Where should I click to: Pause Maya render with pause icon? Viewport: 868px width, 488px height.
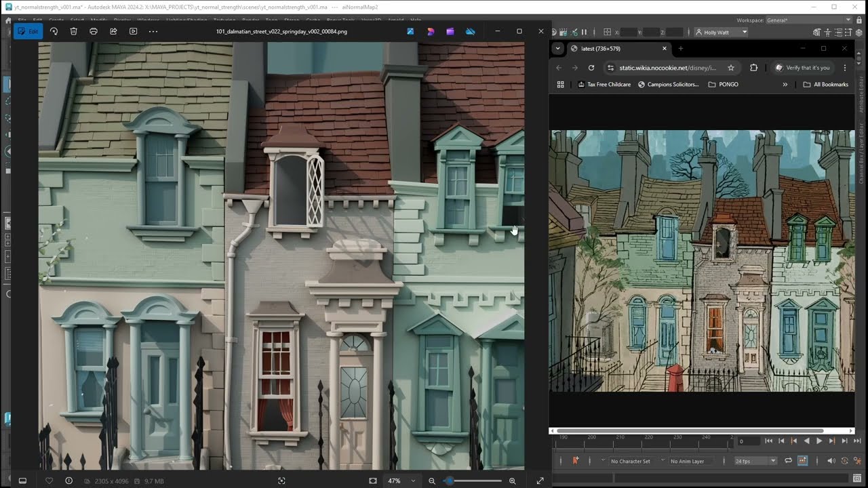click(584, 32)
